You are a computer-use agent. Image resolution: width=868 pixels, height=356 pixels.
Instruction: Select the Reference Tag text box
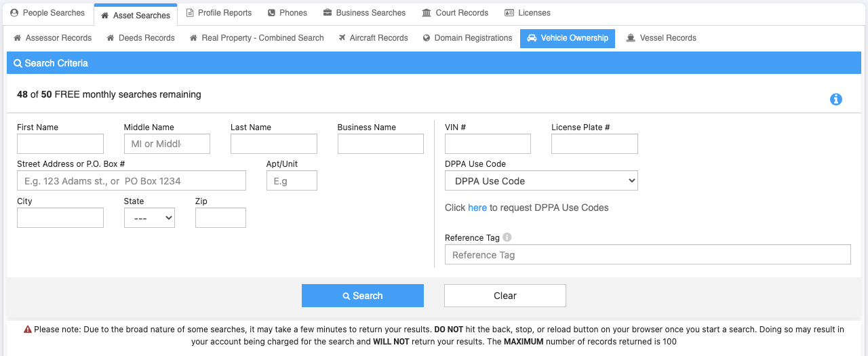coord(648,255)
